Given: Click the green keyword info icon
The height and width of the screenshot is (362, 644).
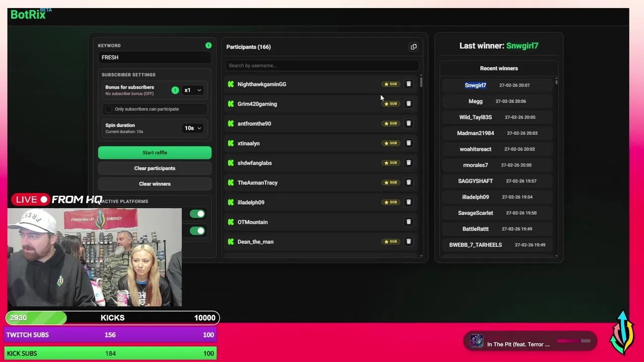Looking at the screenshot, I should [208, 45].
